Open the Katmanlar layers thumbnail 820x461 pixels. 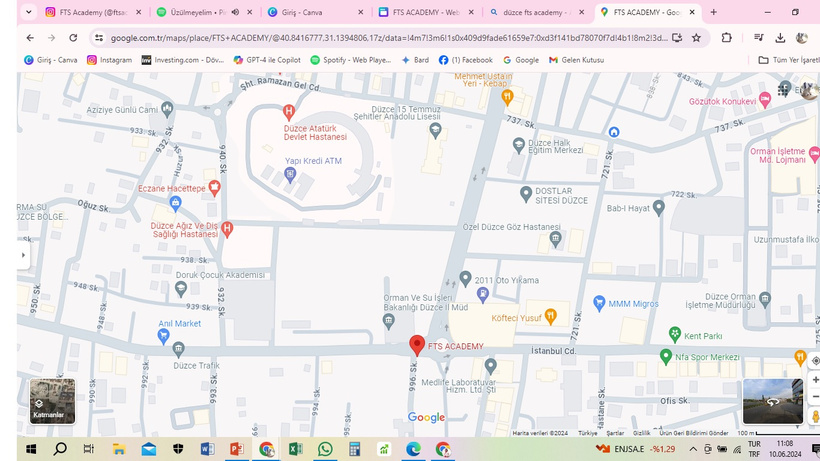coord(52,401)
